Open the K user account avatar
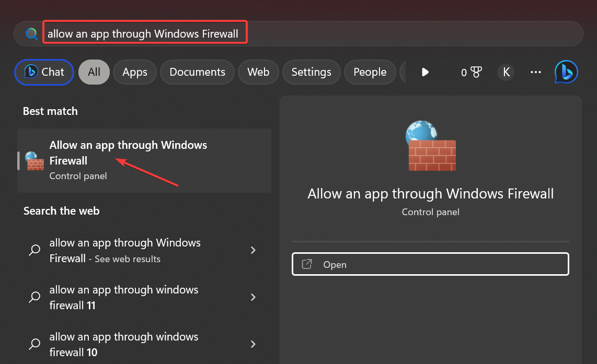This screenshot has width=597, height=364. point(506,72)
